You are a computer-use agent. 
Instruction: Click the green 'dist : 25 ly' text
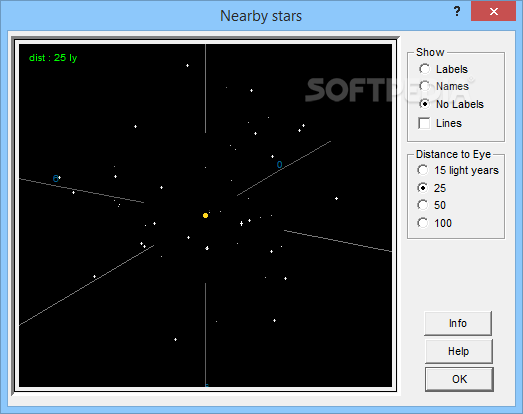(53, 58)
